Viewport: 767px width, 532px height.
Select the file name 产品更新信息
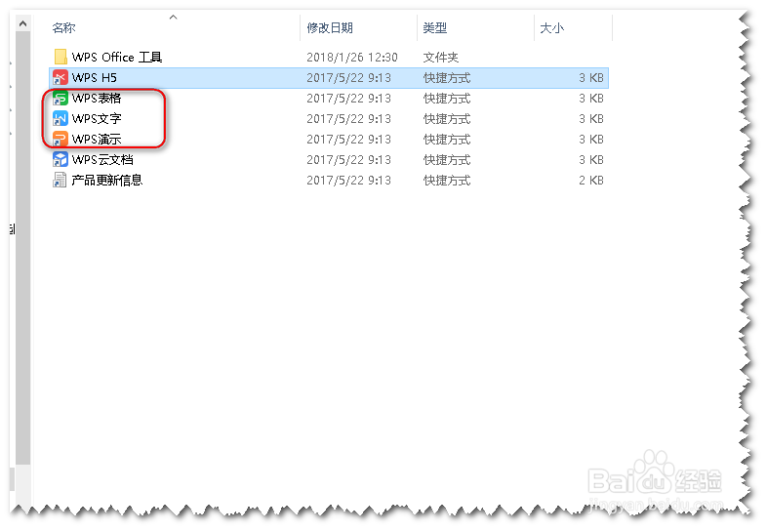pyautogui.click(x=107, y=181)
